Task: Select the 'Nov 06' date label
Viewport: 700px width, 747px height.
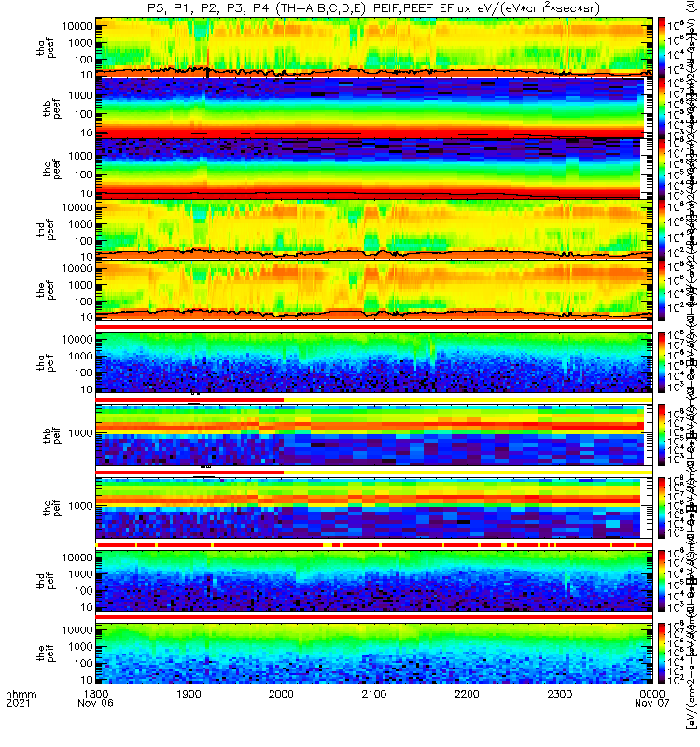Action: pos(96,703)
